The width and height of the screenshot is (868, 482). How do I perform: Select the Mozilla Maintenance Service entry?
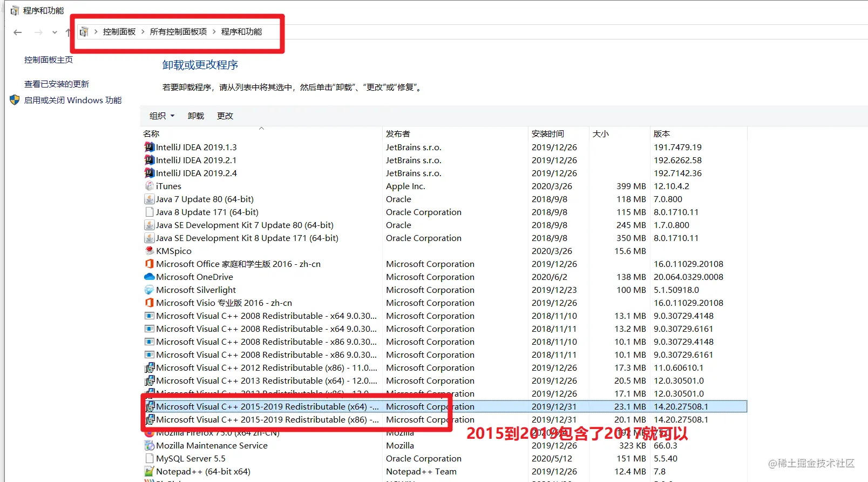[212, 445]
